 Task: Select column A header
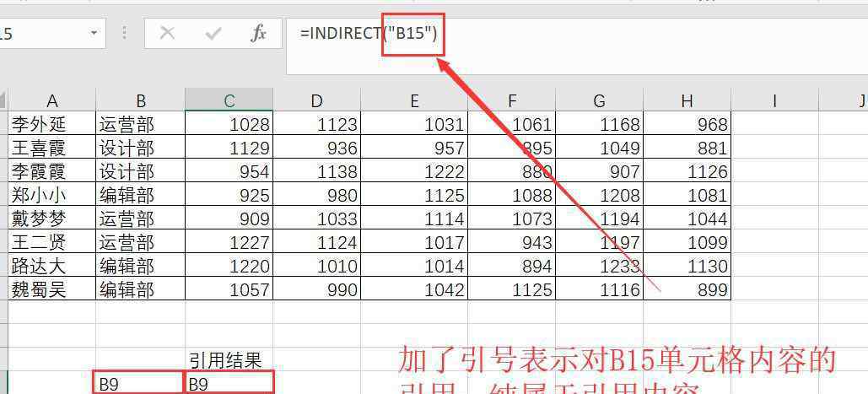click(52, 100)
